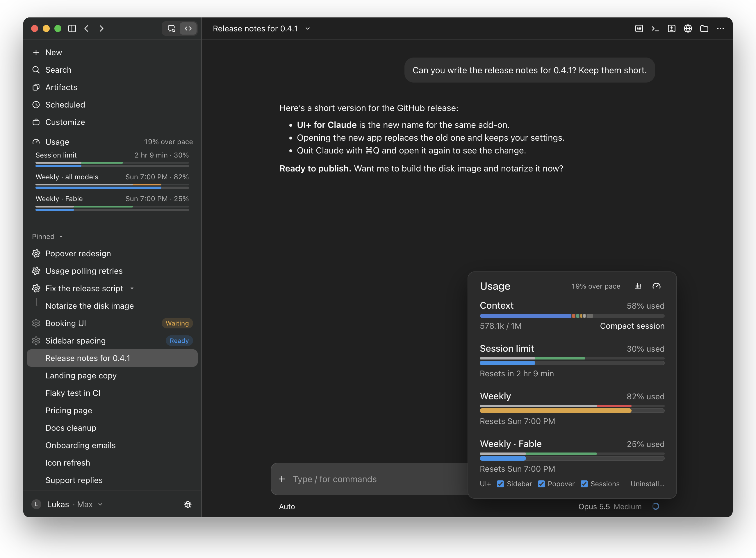Toggle the Popover checkbox

coord(541,484)
